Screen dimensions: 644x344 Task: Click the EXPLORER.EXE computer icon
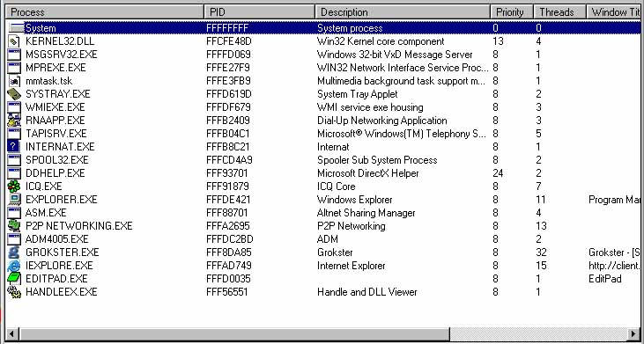tap(14, 199)
